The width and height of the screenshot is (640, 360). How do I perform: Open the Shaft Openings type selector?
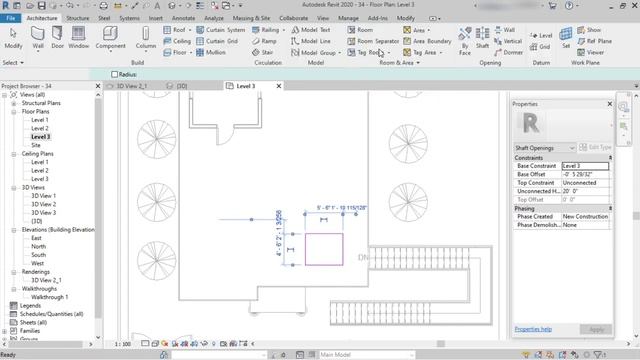545,148
